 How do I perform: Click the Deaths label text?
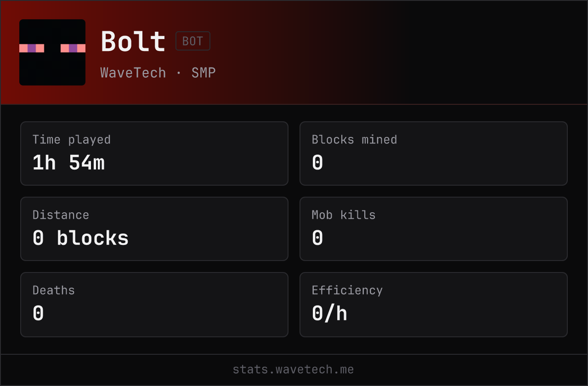click(x=54, y=290)
